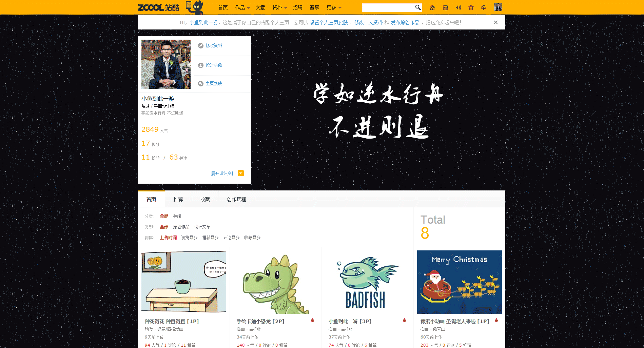Check messages via the envelope icon
Viewport: 644px width, 348px height.
tap(445, 7)
